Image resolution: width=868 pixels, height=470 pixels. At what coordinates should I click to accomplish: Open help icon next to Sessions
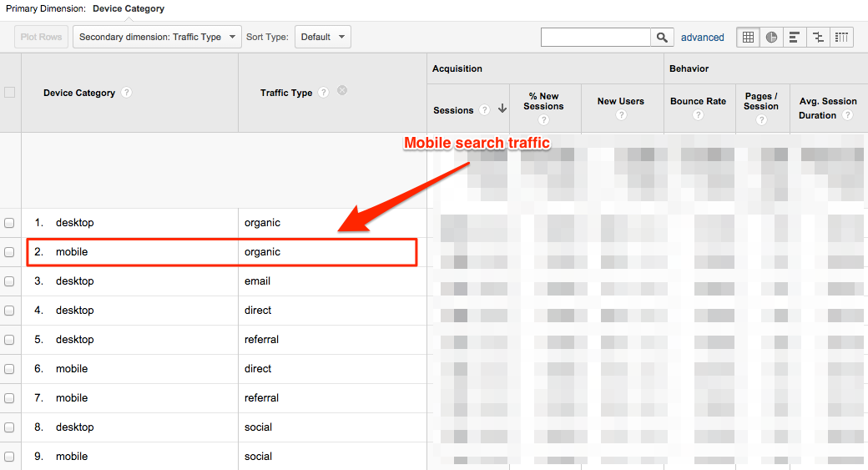coord(484,109)
